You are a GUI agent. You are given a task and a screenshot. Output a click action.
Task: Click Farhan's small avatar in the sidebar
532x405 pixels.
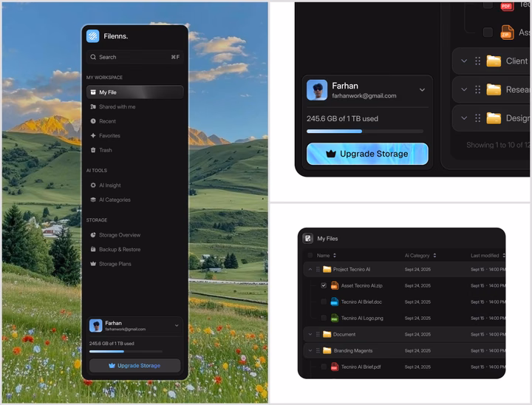click(95, 325)
